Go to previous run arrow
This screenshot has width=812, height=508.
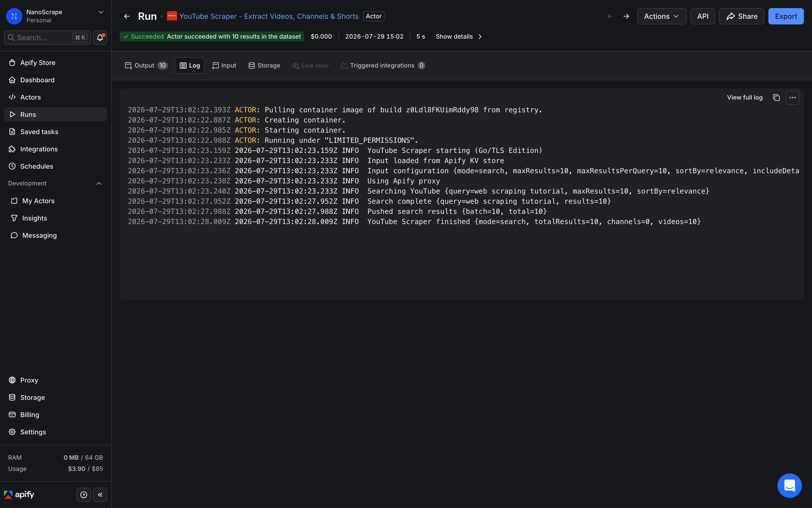[x=610, y=16]
